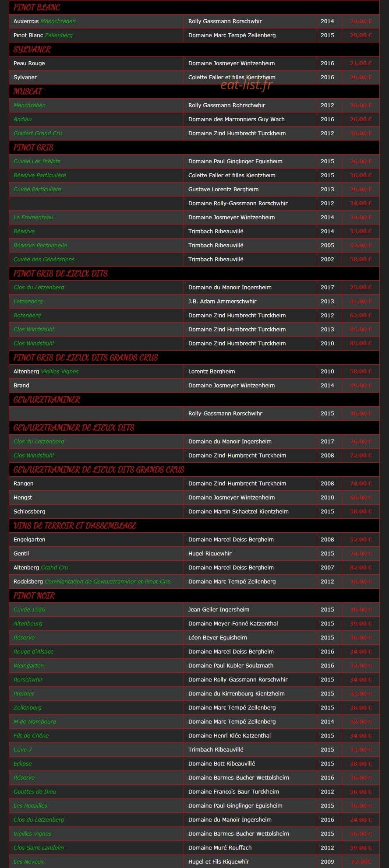Select Rangen Grand Cru Gewurztraminer row
389x868 pixels.
click(194, 483)
